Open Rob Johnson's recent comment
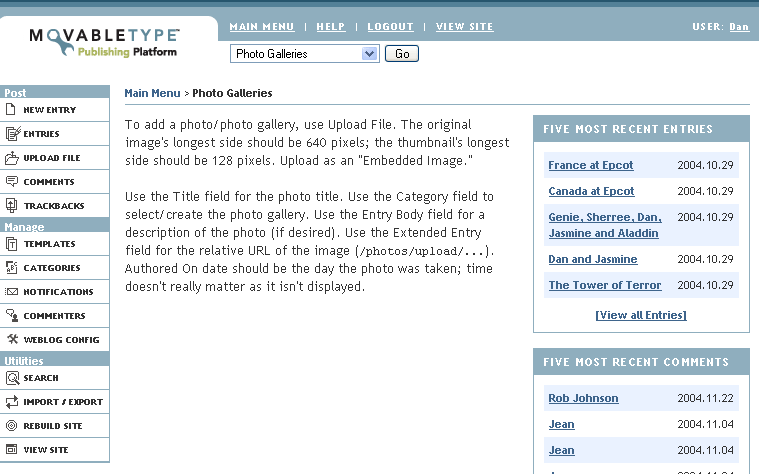Viewport: 759px width, 474px height. click(x=583, y=398)
